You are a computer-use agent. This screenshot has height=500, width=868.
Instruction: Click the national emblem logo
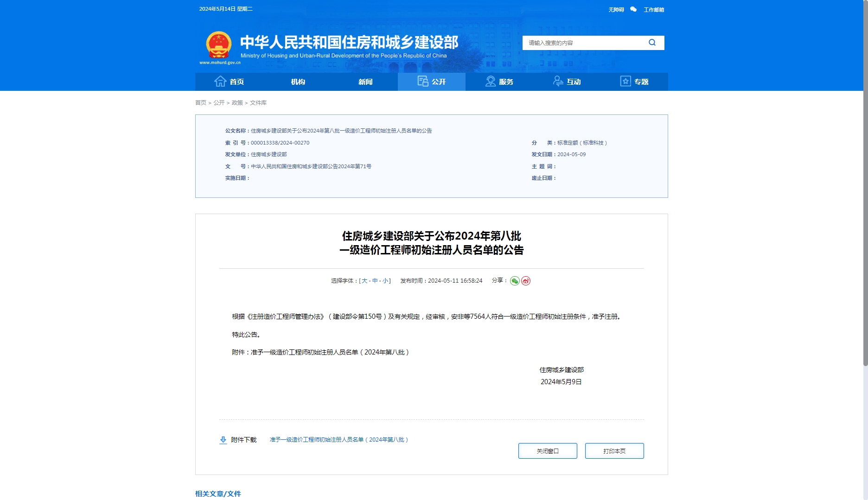tap(218, 45)
